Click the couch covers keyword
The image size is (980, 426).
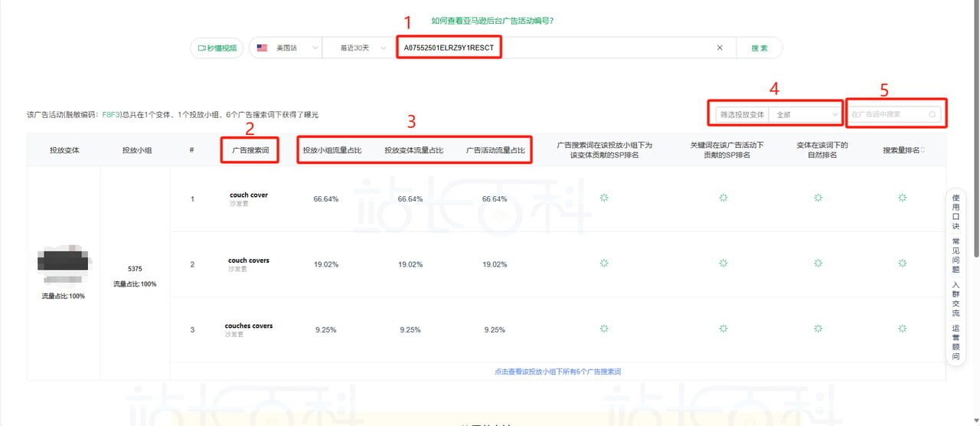click(x=249, y=261)
